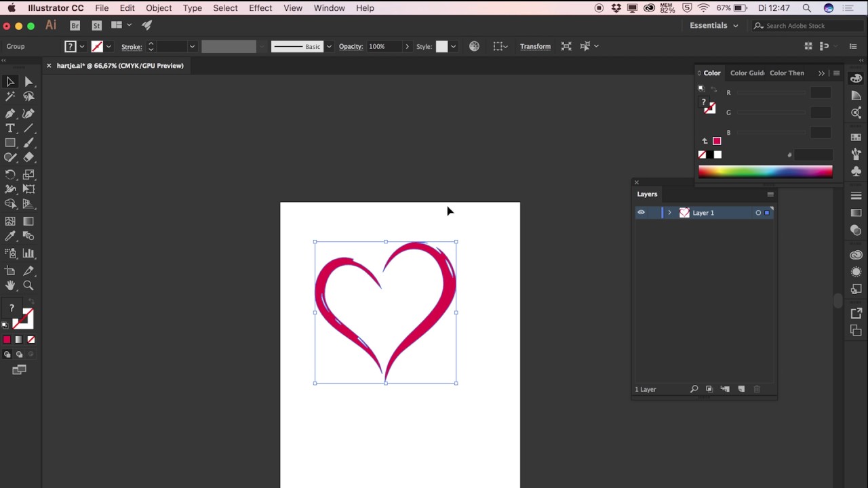
Task: Select the Gradient tool
Action: (x=28, y=221)
